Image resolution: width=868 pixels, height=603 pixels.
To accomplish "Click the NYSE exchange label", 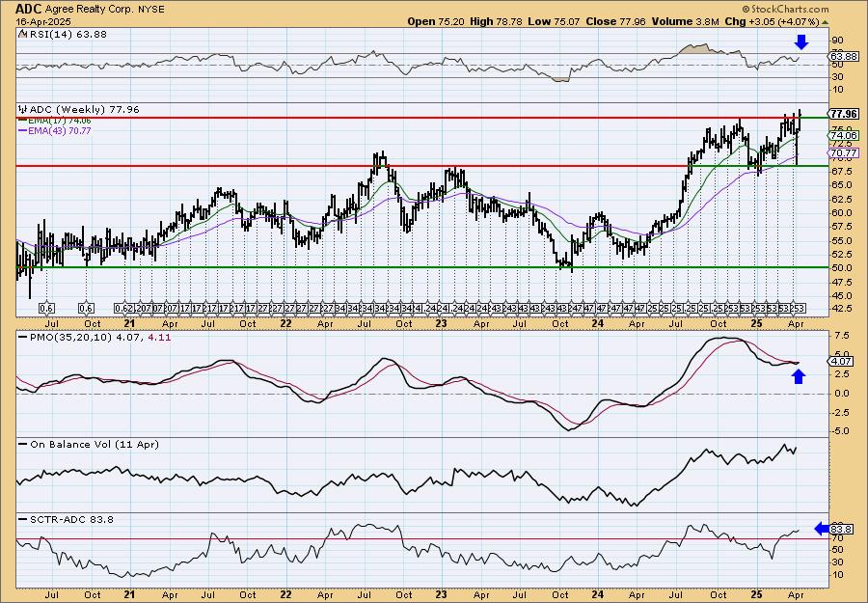I will [x=151, y=10].
